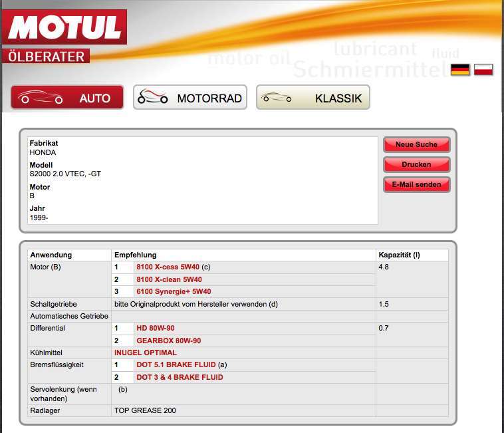Open DOT 3 & 4 BRAKE FLUID link

[x=180, y=377]
